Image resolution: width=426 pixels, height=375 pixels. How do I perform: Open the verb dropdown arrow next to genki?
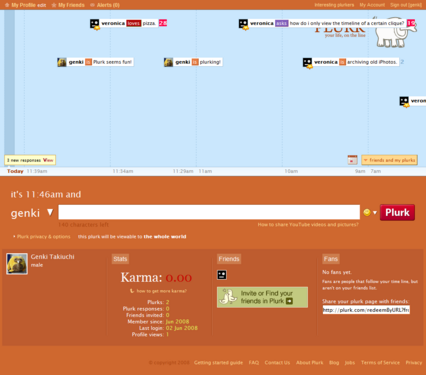50,212
